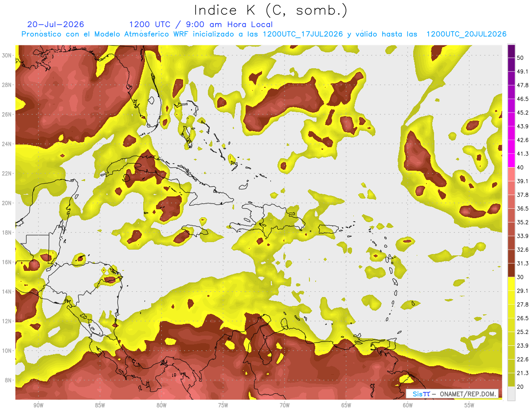Click the 85W longitude label
532x411 pixels.
[x=100, y=405]
